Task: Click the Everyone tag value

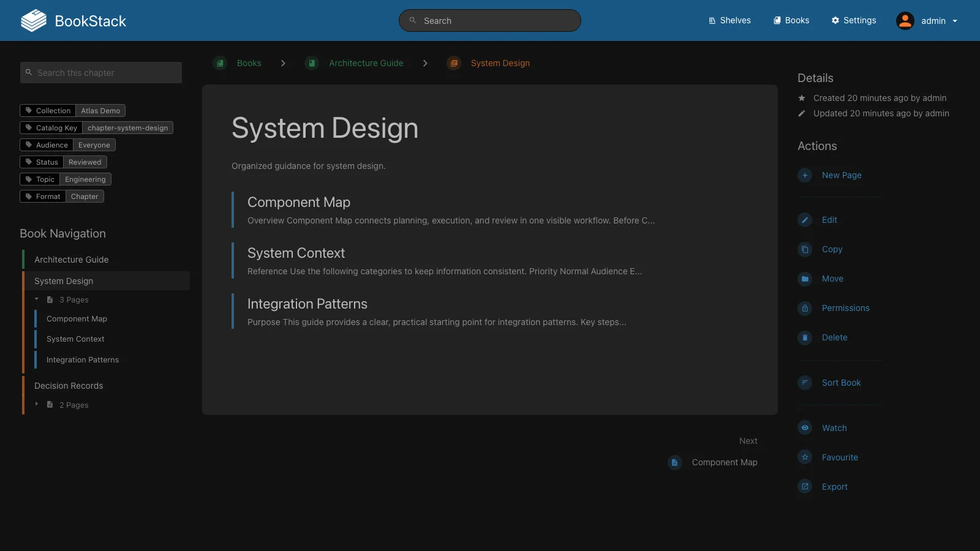Action: tap(94, 145)
